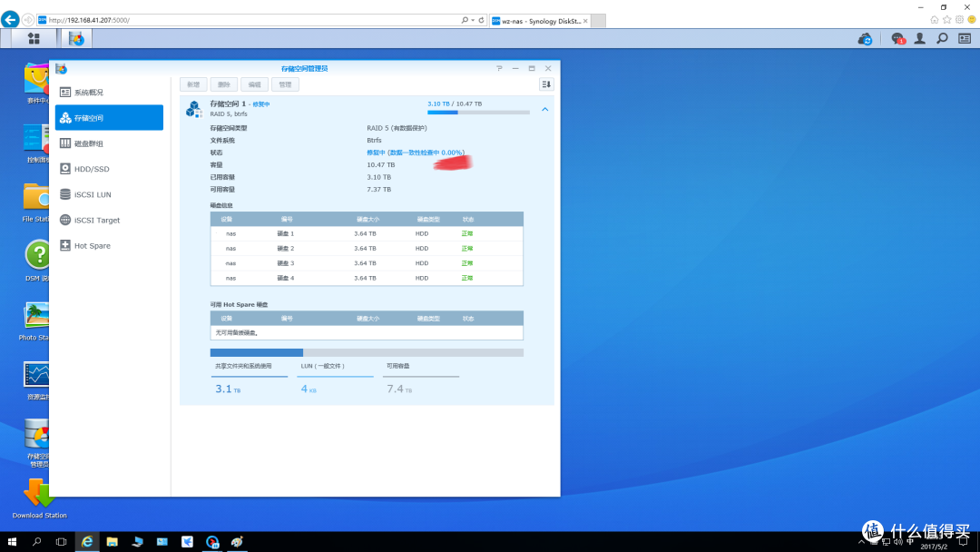This screenshot has height=552, width=980.
Task: Refresh the browser page
Action: point(481,20)
